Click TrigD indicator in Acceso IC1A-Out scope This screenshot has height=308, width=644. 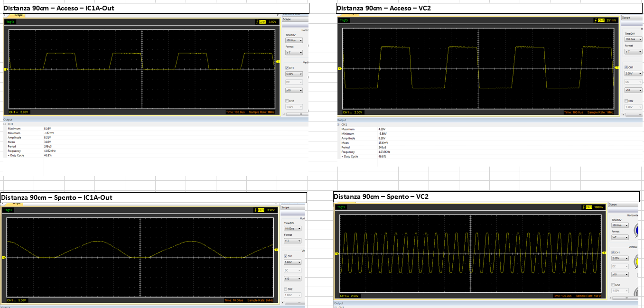[9, 22]
